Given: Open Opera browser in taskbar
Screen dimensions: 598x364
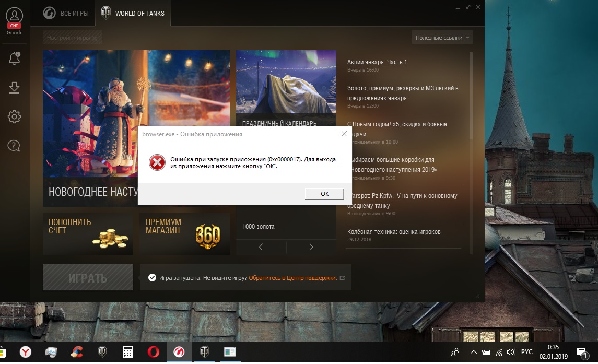Looking at the screenshot, I should 154,352.
